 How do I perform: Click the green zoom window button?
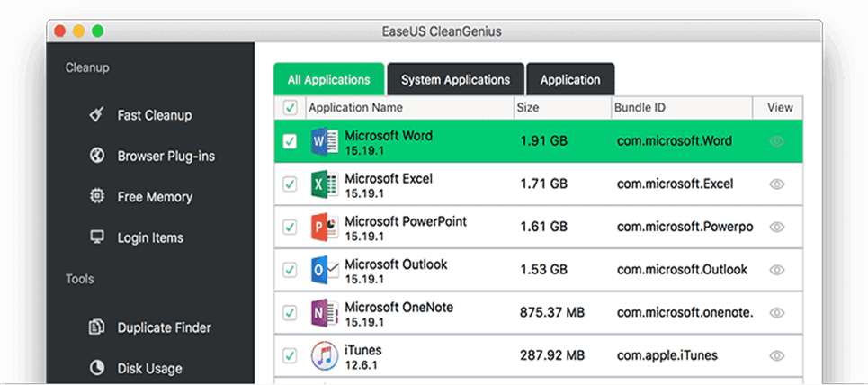97,31
